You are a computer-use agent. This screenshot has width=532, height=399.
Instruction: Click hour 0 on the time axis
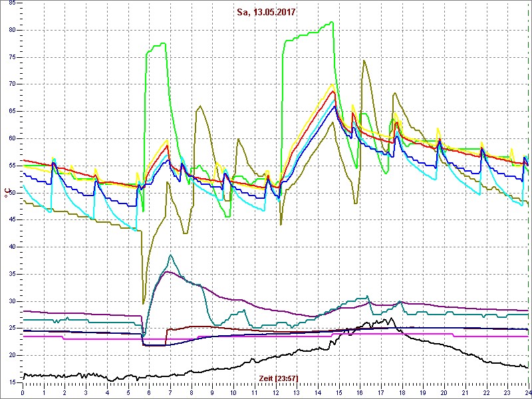pos(23,392)
